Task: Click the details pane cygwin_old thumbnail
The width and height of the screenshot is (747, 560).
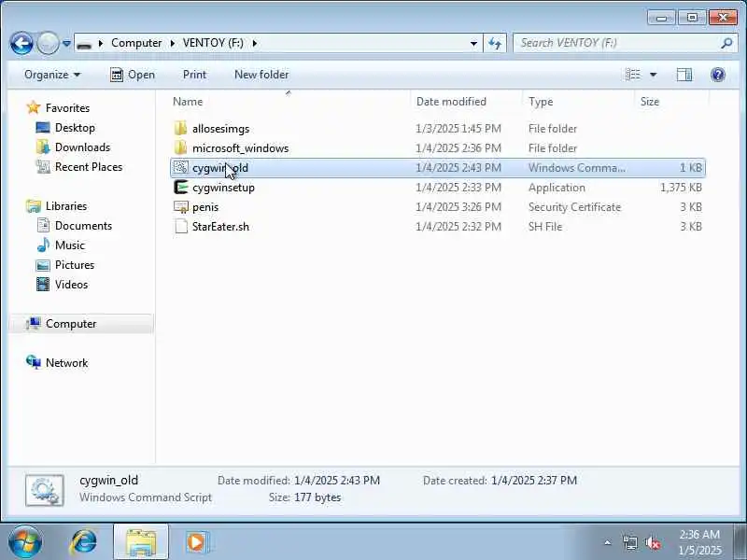Action: pyautogui.click(x=44, y=490)
